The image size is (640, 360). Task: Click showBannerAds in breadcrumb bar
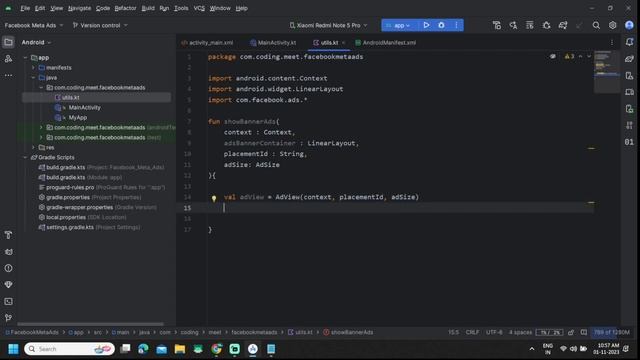(x=348, y=332)
